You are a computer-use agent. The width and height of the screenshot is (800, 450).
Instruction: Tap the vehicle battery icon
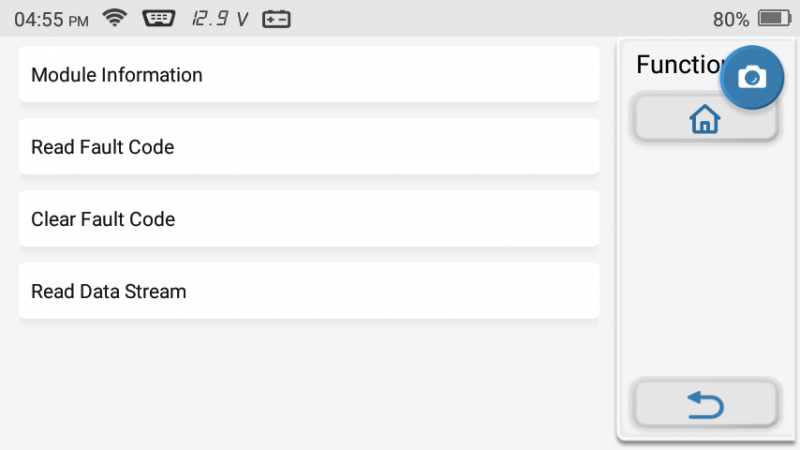276,19
